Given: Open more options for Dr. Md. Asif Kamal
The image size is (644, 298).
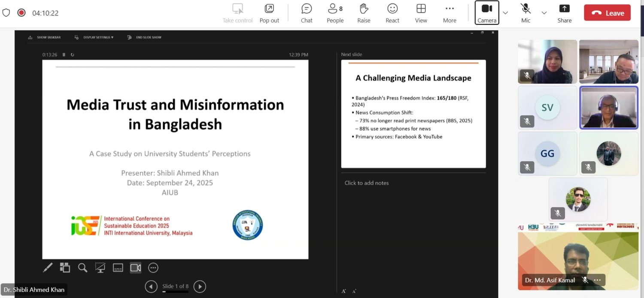Looking at the screenshot, I should pos(597,280).
